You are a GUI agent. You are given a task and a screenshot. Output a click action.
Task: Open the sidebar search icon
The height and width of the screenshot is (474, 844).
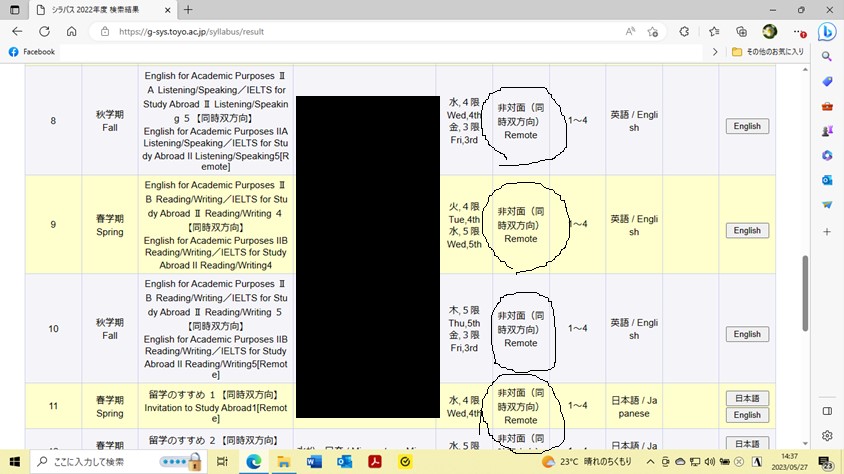click(x=827, y=56)
